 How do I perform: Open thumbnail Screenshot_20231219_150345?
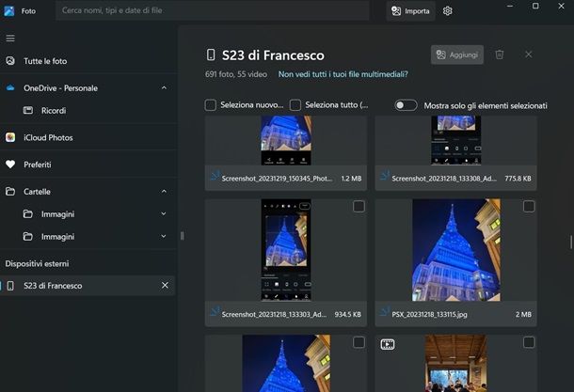(286, 140)
